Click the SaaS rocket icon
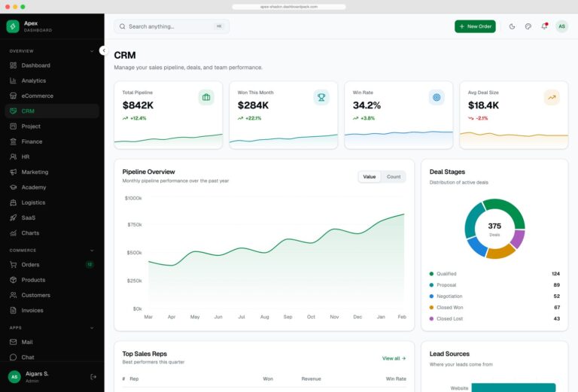Image resolution: width=578 pixels, height=392 pixels. pyautogui.click(x=14, y=217)
